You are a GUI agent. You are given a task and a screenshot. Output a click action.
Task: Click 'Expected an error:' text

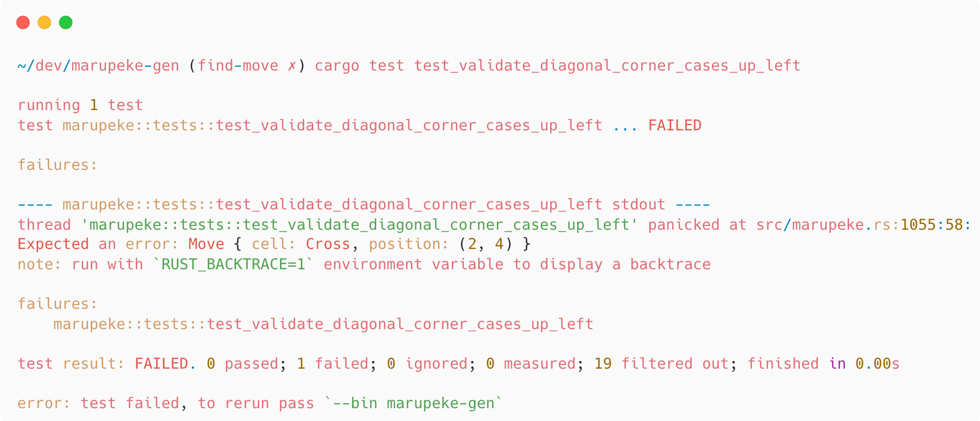(98, 244)
